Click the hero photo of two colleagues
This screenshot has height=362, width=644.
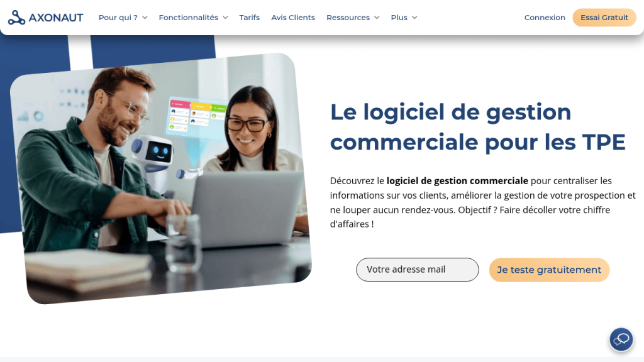(160, 178)
